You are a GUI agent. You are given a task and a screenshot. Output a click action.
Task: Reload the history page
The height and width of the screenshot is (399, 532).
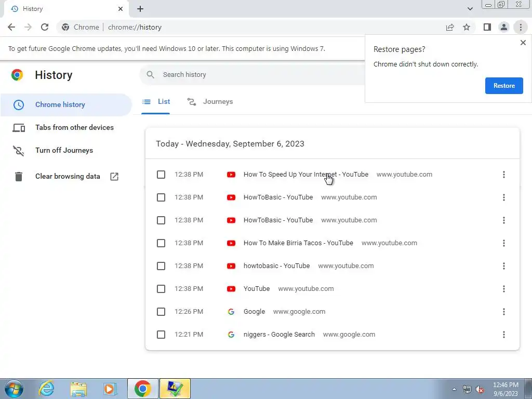click(45, 27)
